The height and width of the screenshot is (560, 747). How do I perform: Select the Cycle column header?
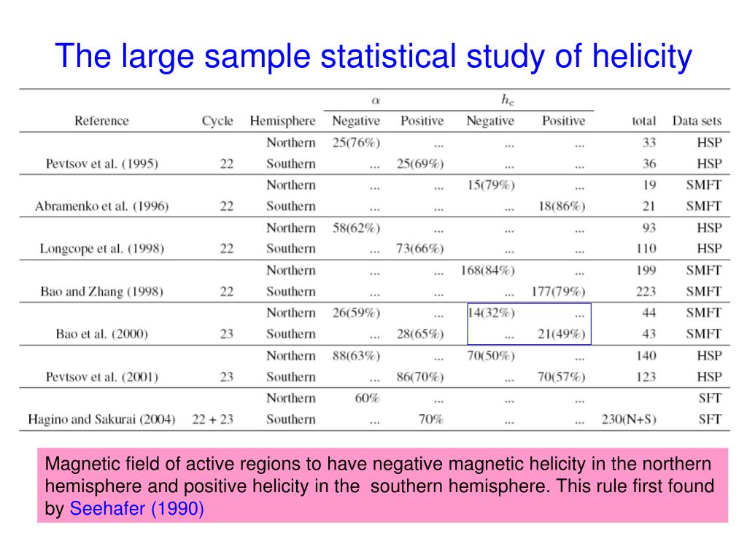click(217, 121)
